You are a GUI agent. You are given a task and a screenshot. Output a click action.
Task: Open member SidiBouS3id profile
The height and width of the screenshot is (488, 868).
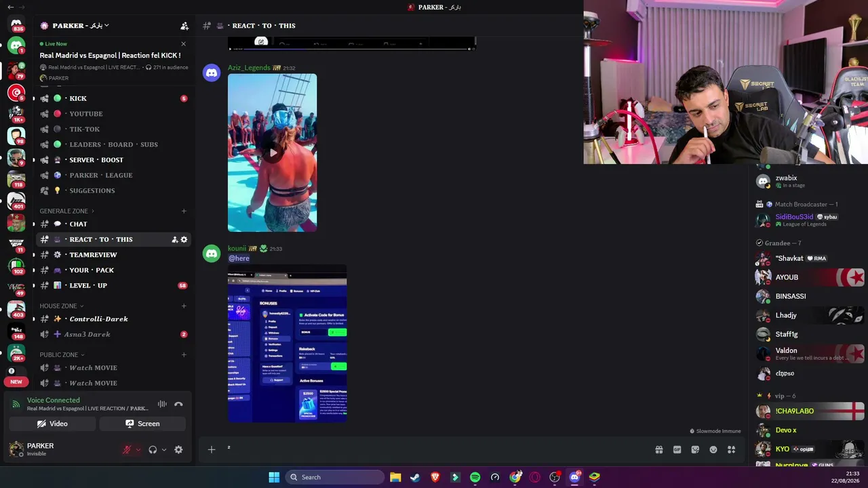(x=810, y=220)
